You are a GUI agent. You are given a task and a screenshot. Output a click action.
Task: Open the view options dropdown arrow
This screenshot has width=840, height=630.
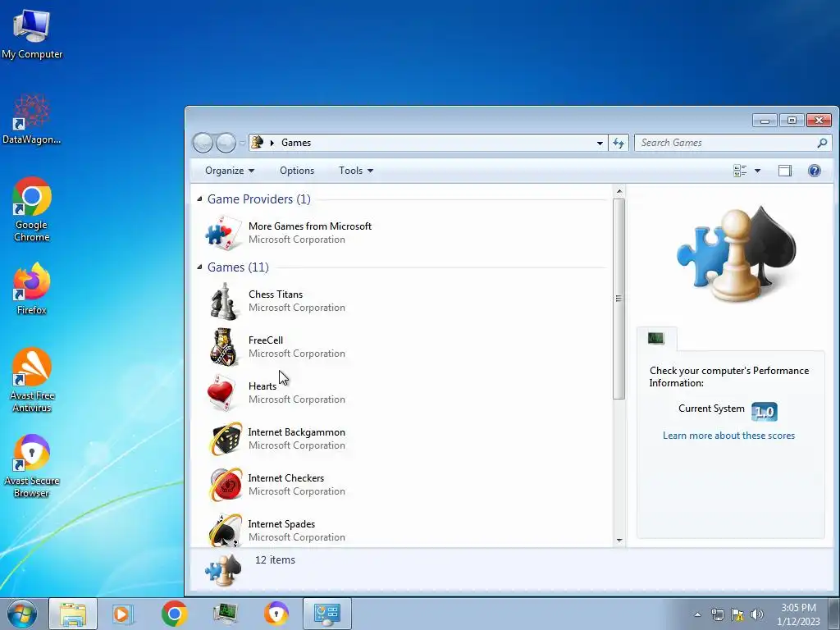[757, 171]
